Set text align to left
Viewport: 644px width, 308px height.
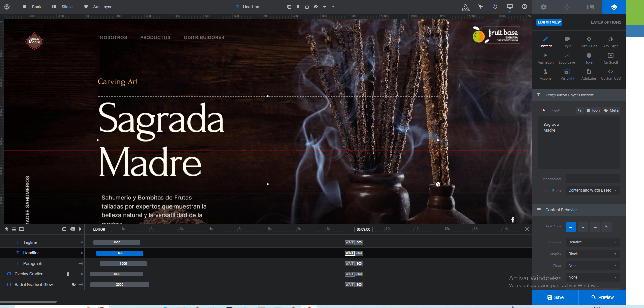[571, 227]
